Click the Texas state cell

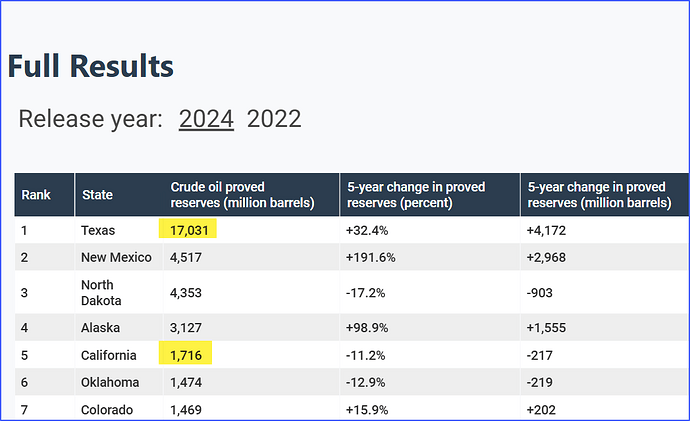99,230
